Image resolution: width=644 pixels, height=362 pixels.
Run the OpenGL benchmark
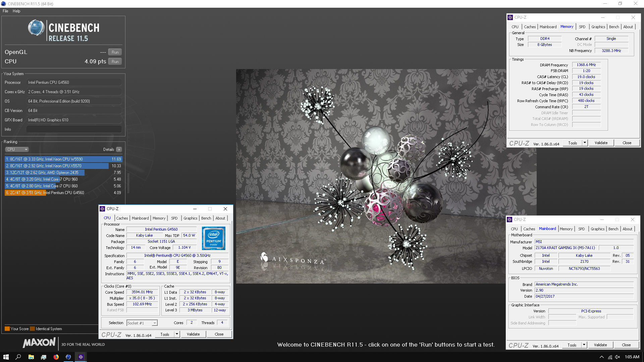pos(115,52)
